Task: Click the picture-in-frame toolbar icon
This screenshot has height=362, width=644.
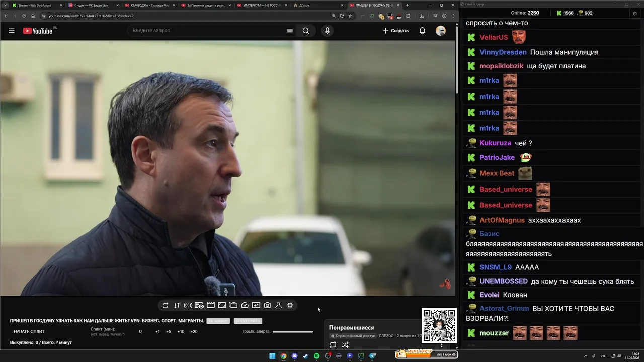Action: 222,305
